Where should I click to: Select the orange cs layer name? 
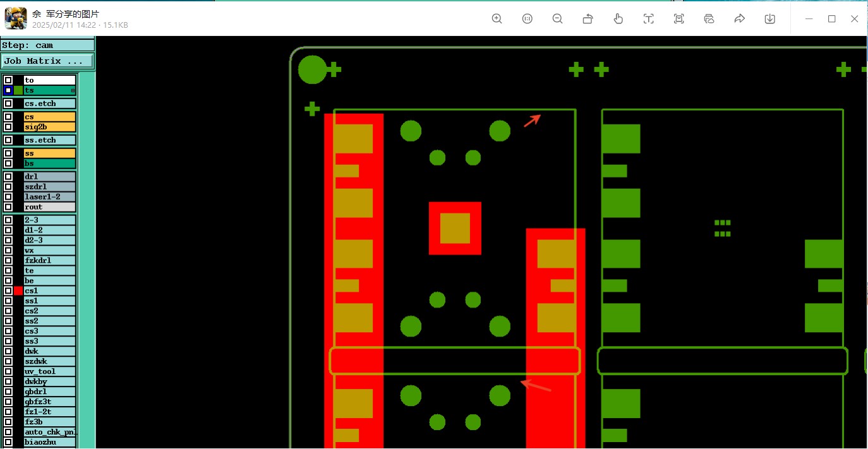pos(50,117)
